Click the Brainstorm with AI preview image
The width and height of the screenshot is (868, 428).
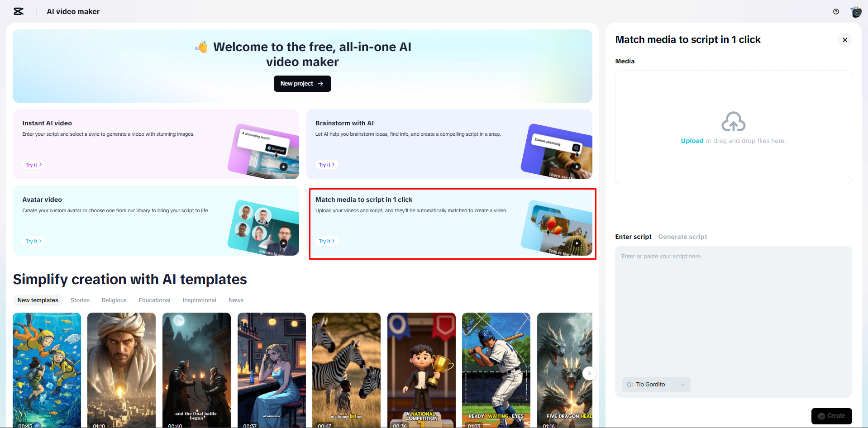click(557, 151)
